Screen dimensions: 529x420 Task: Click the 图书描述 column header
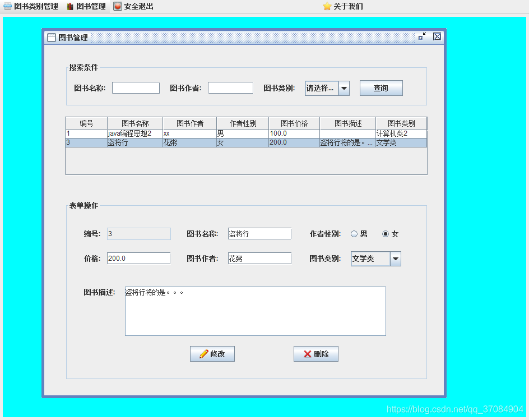pos(348,123)
